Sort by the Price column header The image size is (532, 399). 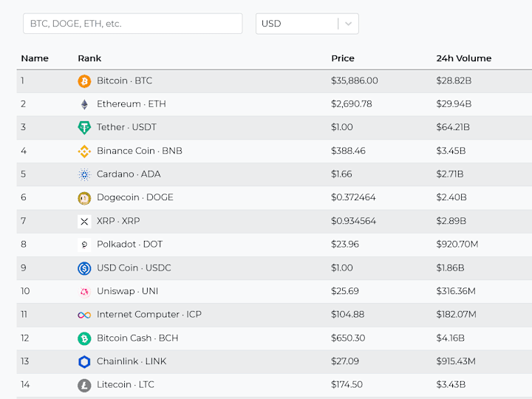343,58
